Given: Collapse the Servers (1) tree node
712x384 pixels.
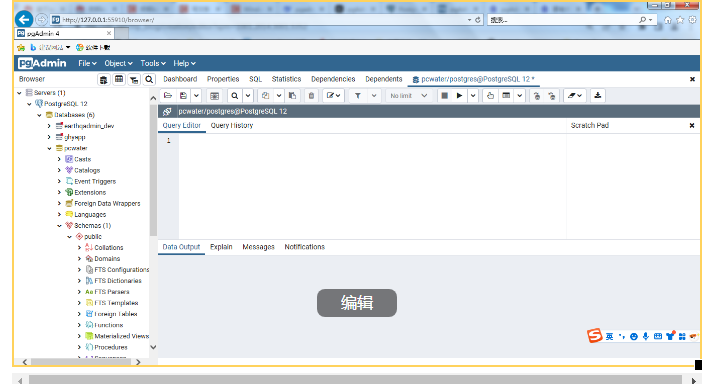Looking at the screenshot, I should point(20,93).
